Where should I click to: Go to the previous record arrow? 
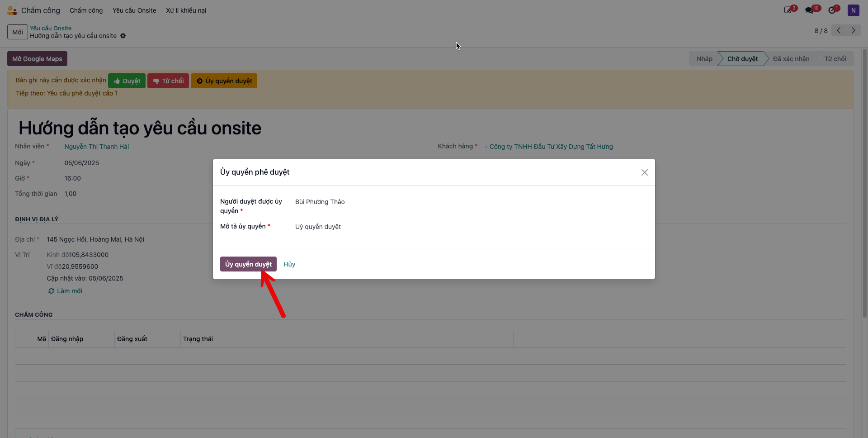pos(839,30)
